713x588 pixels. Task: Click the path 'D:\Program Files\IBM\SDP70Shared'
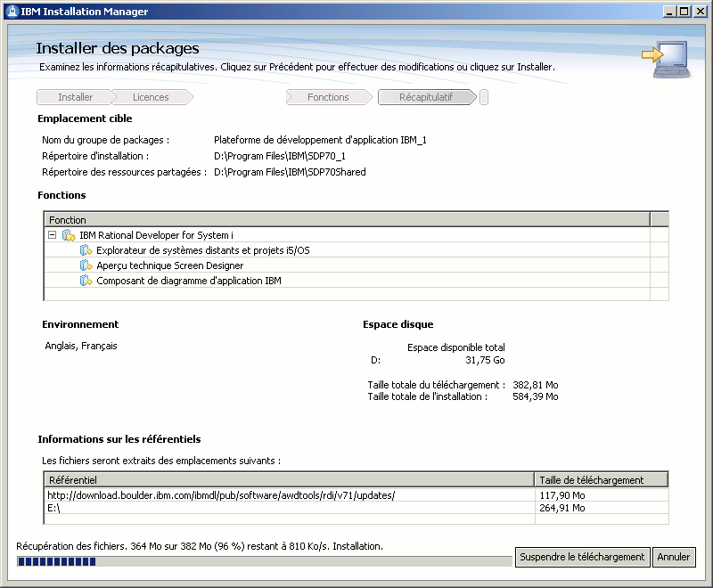[290, 172]
